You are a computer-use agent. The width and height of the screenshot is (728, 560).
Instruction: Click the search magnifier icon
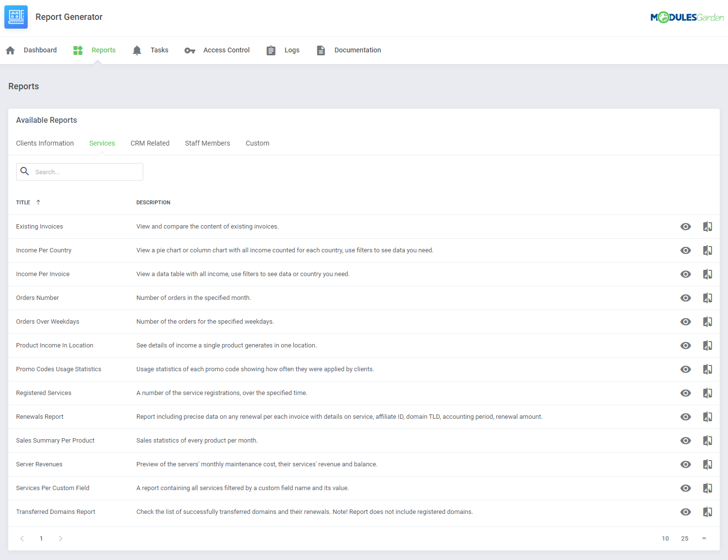click(x=25, y=171)
